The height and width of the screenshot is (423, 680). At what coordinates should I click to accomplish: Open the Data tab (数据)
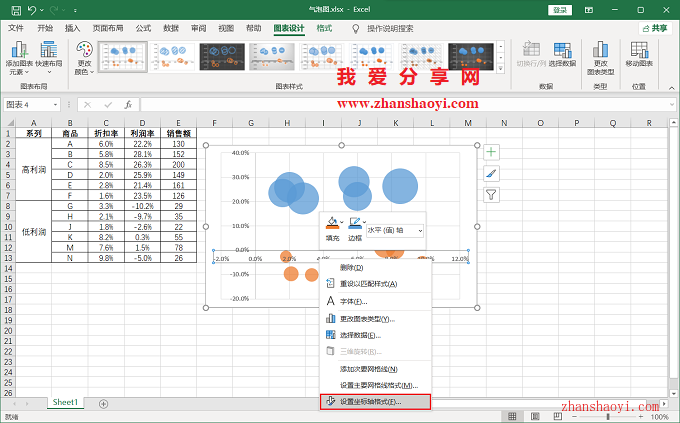pyautogui.click(x=171, y=28)
